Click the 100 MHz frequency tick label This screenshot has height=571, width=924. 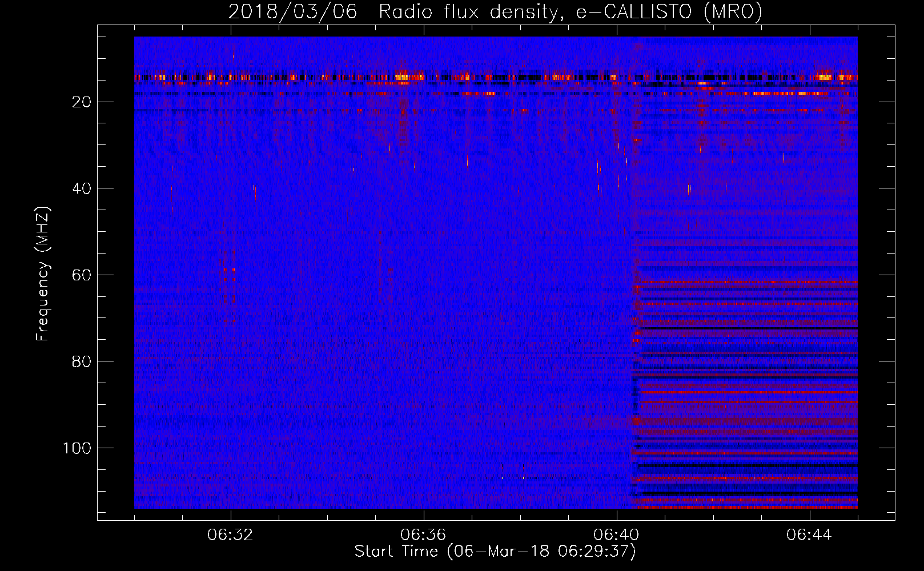point(78,448)
